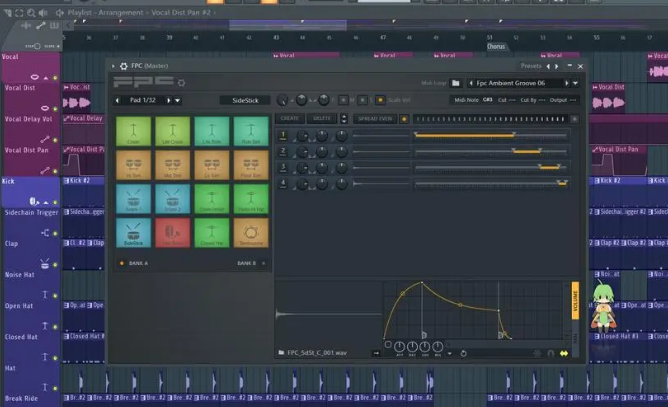Open the pad selector dropdown arrow
The width and height of the screenshot is (668, 407).
(178, 101)
